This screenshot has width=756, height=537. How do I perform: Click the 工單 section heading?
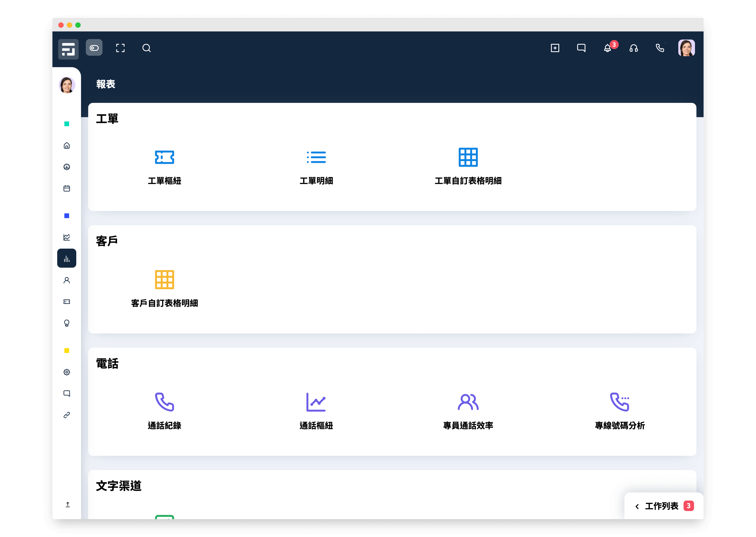[107, 119]
